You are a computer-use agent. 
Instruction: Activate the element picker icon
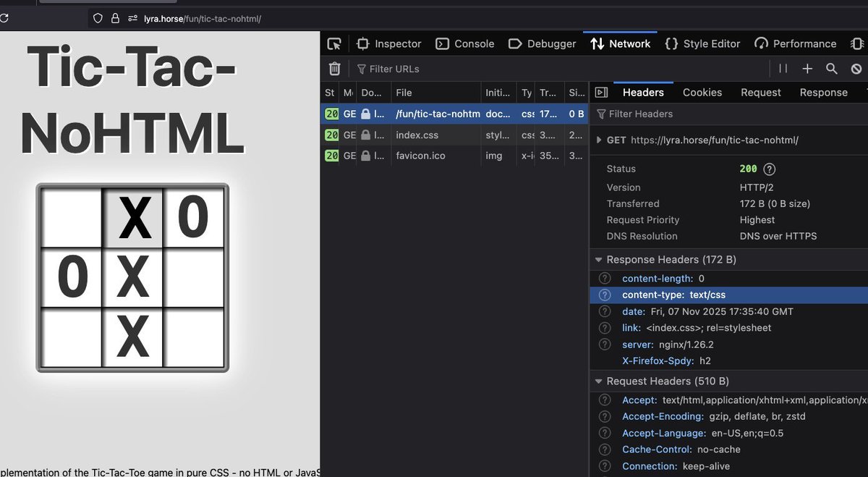tap(333, 43)
